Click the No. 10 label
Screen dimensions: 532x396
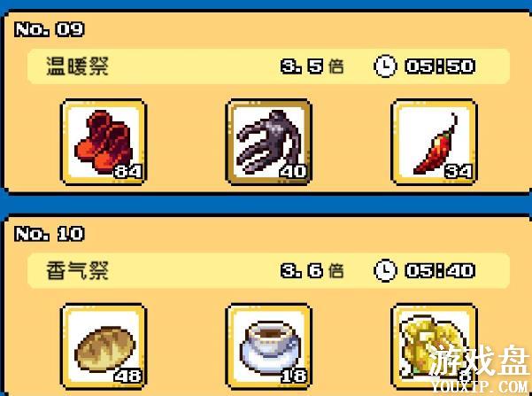point(50,234)
